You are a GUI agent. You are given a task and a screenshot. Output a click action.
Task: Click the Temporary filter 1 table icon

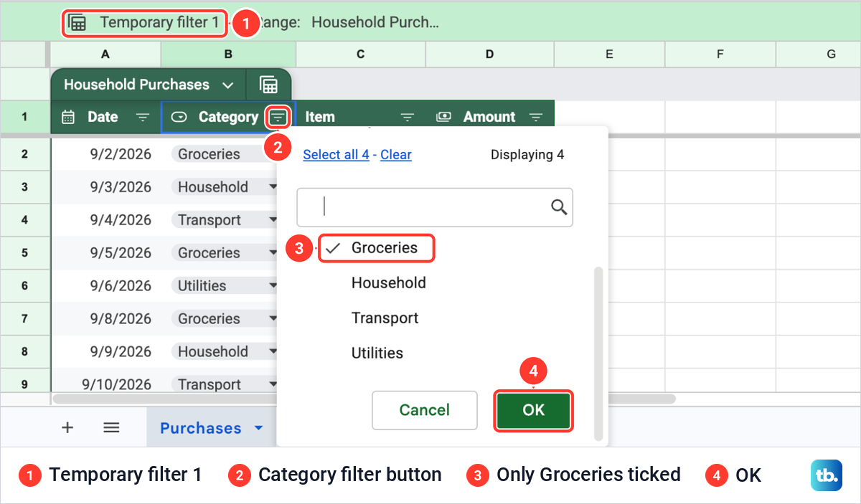coord(77,23)
